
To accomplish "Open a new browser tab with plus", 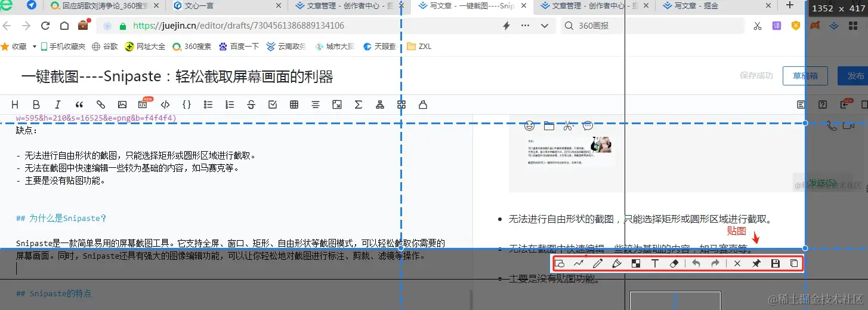I will 789,5.
